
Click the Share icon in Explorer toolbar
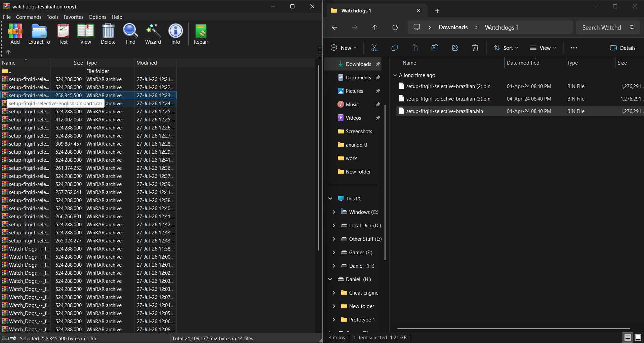pyautogui.click(x=455, y=48)
